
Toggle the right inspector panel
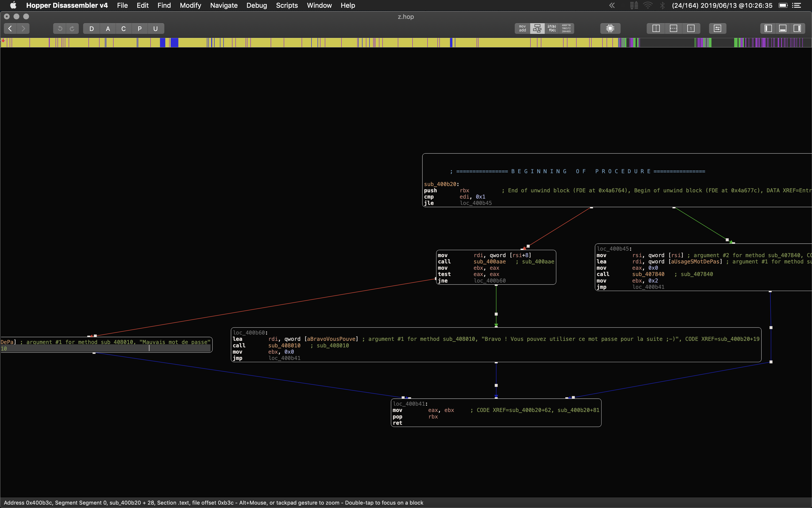coord(797,29)
